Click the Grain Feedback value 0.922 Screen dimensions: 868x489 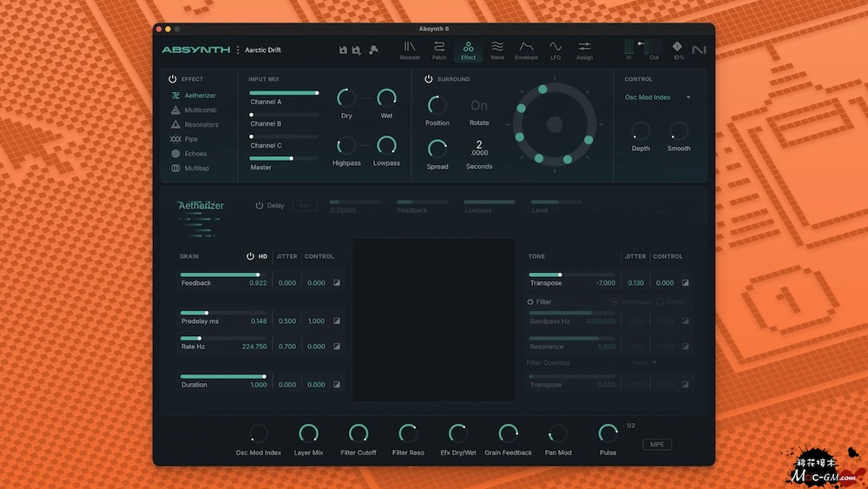point(258,283)
